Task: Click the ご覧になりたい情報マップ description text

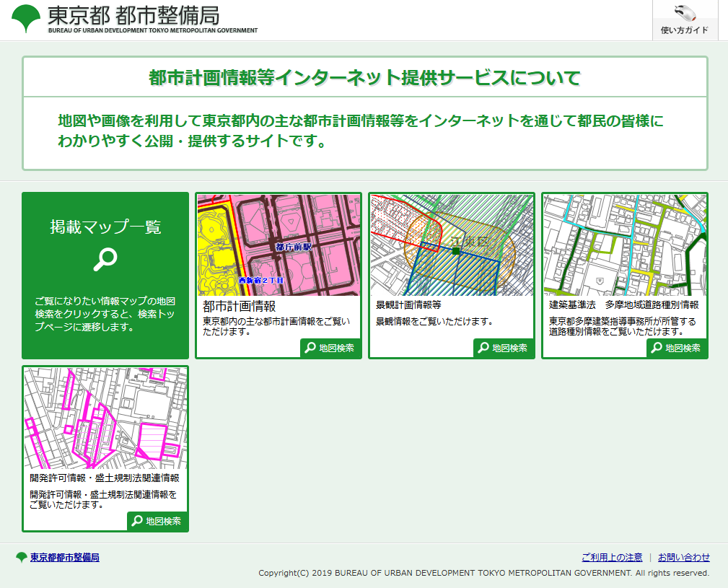Action: point(105,314)
